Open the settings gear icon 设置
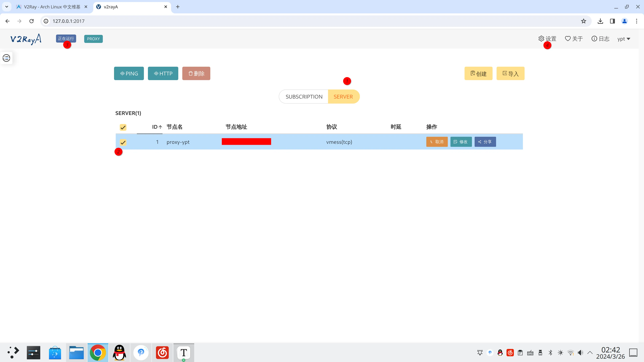The height and width of the screenshot is (362, 644). (x=541, y=39)
